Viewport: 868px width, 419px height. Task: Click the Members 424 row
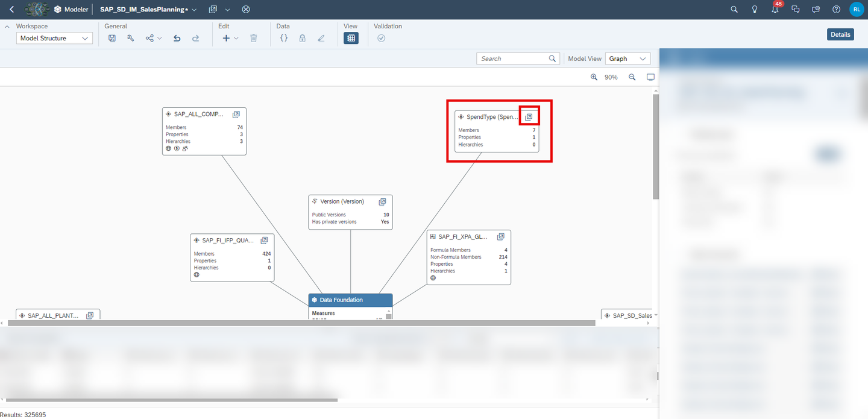click(x=232, y=254)
